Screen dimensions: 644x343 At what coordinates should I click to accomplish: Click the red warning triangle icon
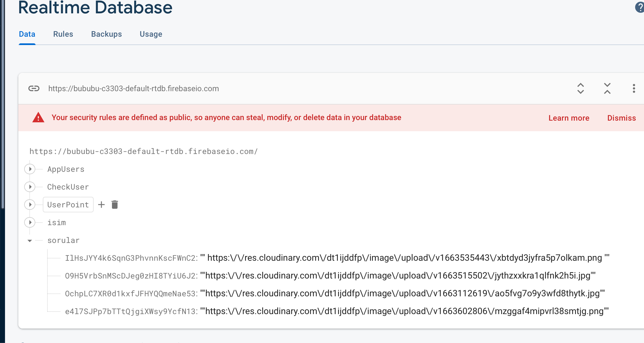pos(38,118)
